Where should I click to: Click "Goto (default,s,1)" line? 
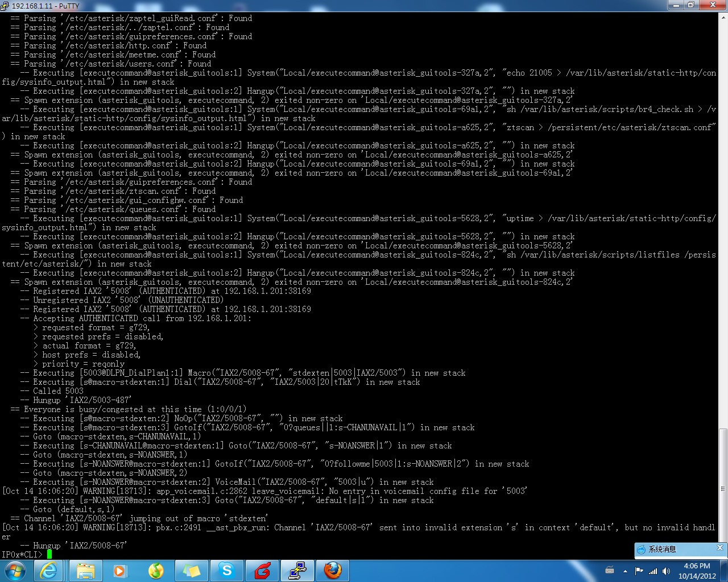[x=68, y=509]
